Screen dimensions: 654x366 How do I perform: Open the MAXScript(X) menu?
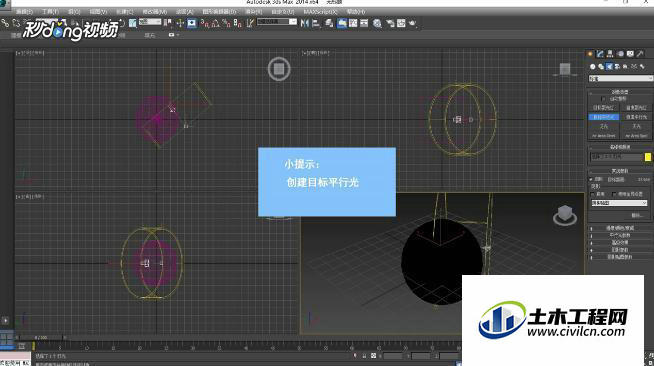click(320, 12)
